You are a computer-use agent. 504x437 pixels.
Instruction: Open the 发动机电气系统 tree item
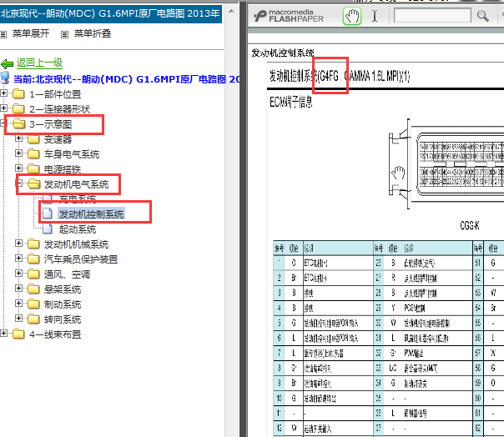coord(76,184)
